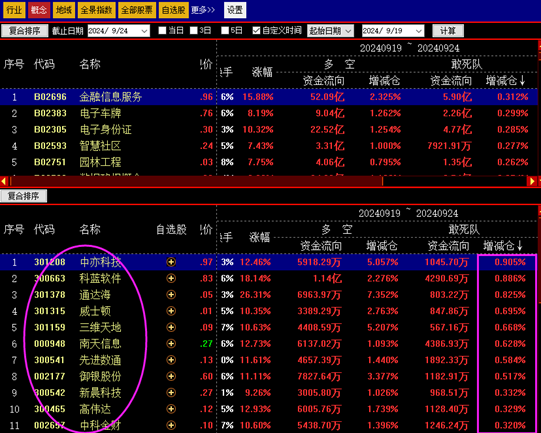Add 威士顿 to self-selected stocks
Image resolution: width=541 pixels, height=433 pixels.
(171, 311)
